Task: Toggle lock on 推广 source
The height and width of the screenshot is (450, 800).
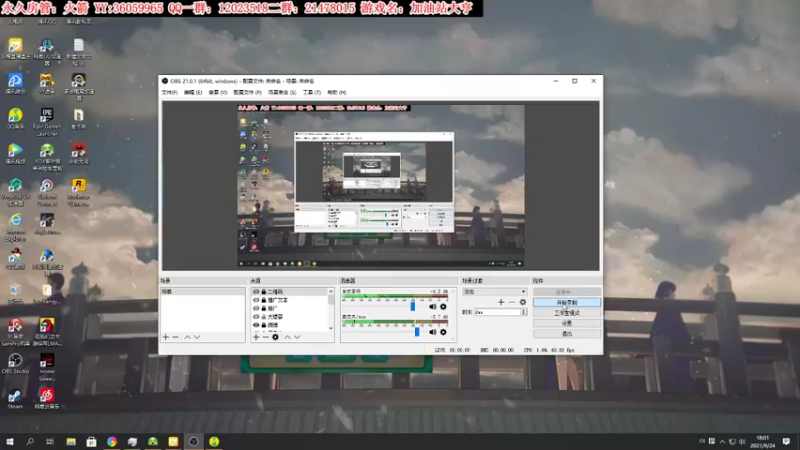Action: click(264, 308)
